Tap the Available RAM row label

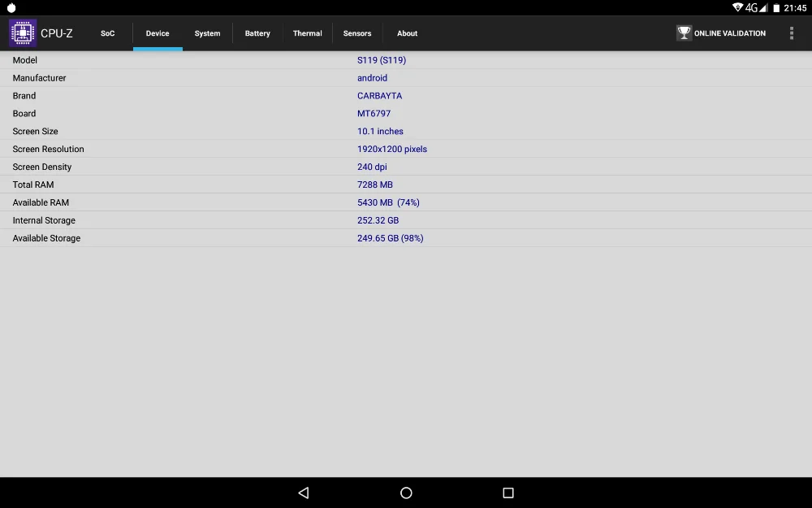pyautogui.click(x=41, y=202)
